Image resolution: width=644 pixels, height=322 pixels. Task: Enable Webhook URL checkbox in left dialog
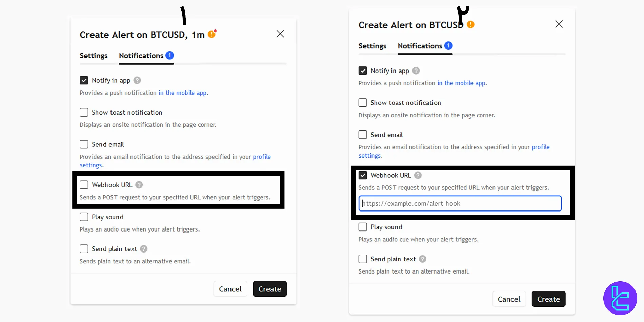pos(84,185)
